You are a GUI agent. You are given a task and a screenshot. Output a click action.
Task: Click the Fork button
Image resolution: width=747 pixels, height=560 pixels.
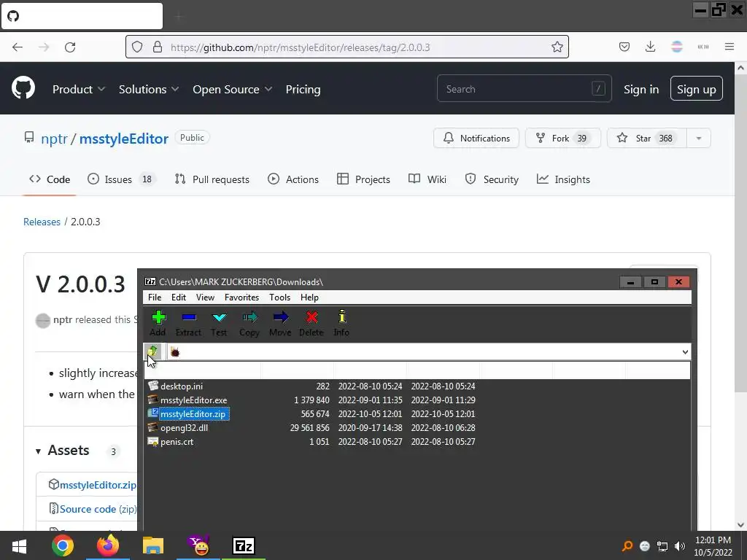[562, 138]
